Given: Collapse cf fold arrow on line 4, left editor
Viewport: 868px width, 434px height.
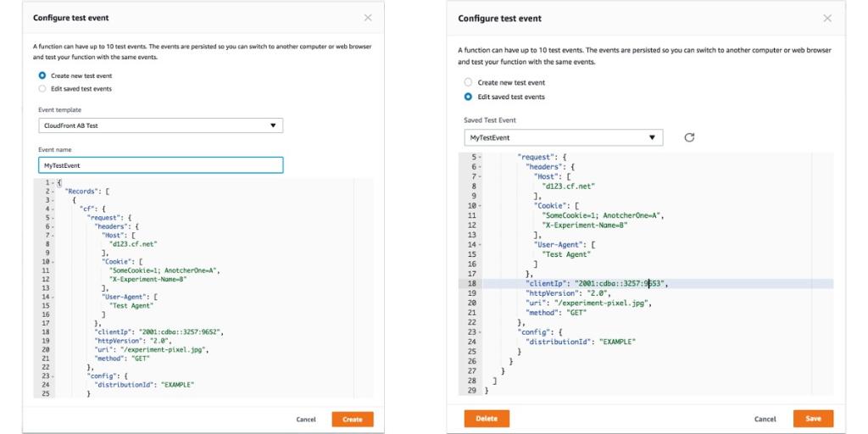Looking at the screenshot, I should (x=52, y=209).
